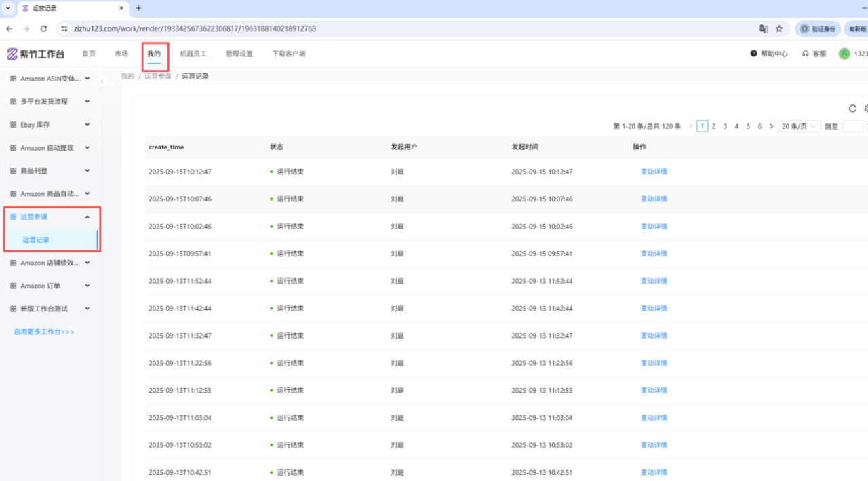Click the table refresh icon
This screenshot has height=481, width=868.
(x=852, y=109)
